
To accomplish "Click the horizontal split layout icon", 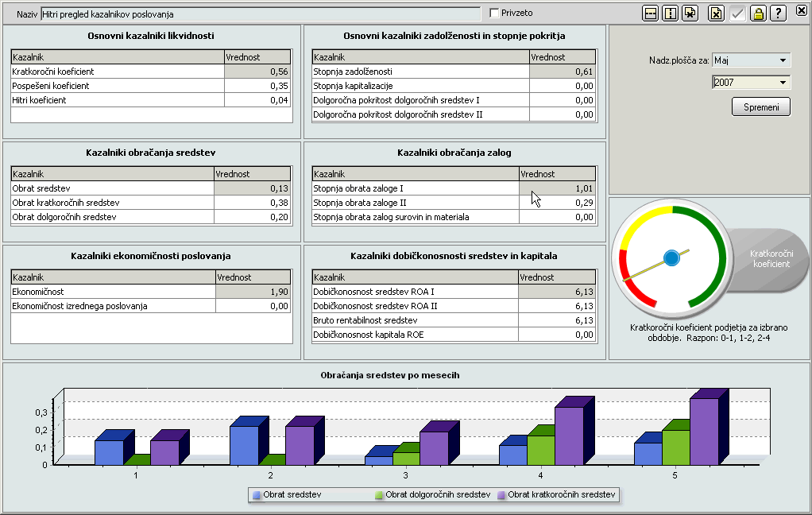I will pos(651,14).
